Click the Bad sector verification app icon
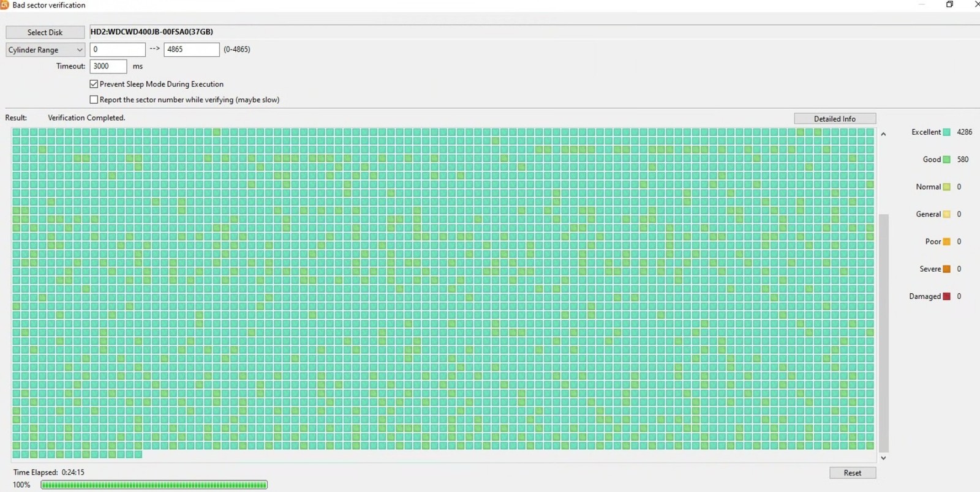Viewport: 980px width, 492px height. point(4,5)
